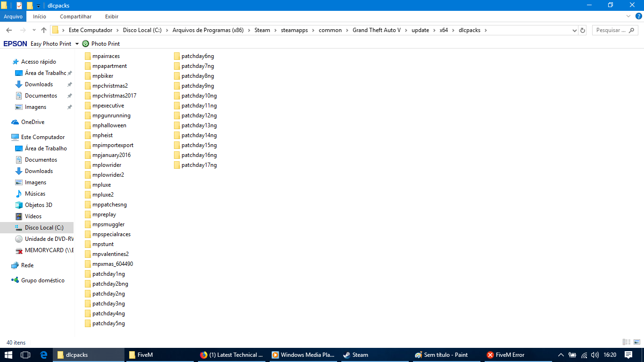Launch Edge browser from taskbar
644x362 pixels.
(44, 355)
